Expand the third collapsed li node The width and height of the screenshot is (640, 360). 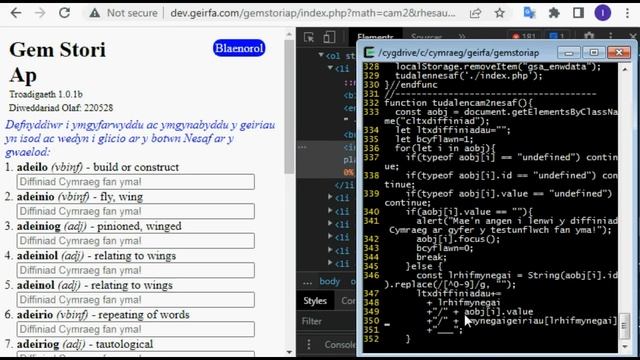(331, 224)
